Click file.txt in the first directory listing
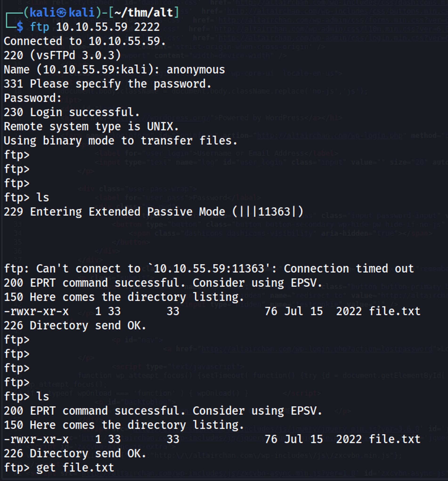 395,311
